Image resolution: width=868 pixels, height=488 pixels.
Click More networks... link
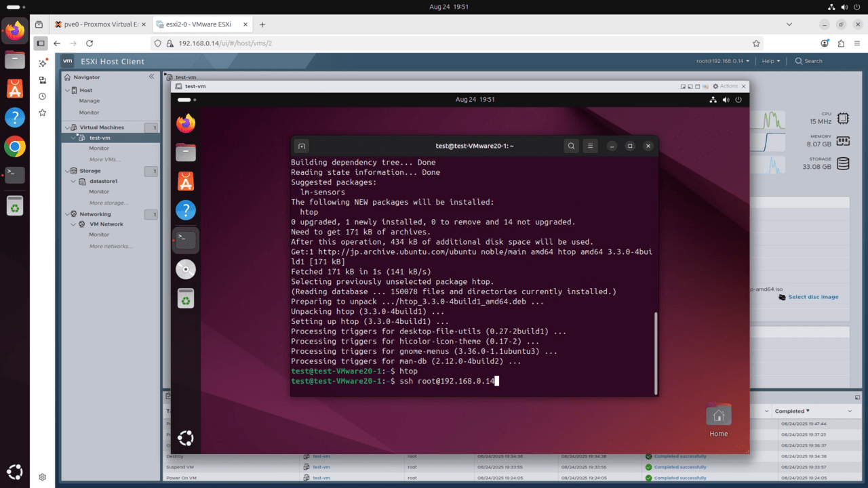(x=111, y=246)
